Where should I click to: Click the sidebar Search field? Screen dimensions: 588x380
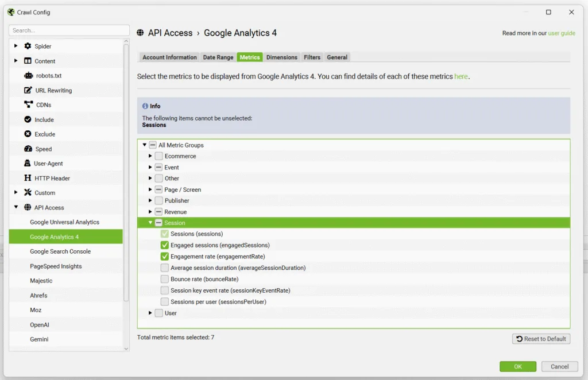point(68,30)
